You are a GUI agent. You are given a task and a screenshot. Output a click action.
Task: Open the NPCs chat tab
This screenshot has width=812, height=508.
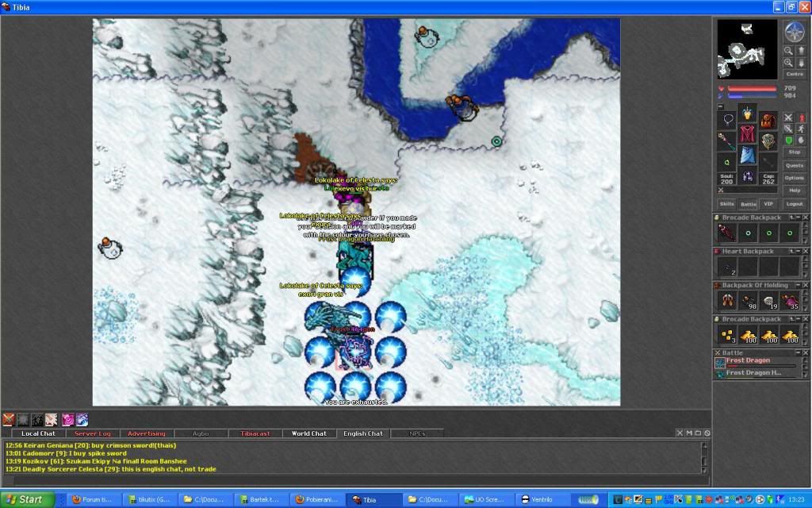417,433
